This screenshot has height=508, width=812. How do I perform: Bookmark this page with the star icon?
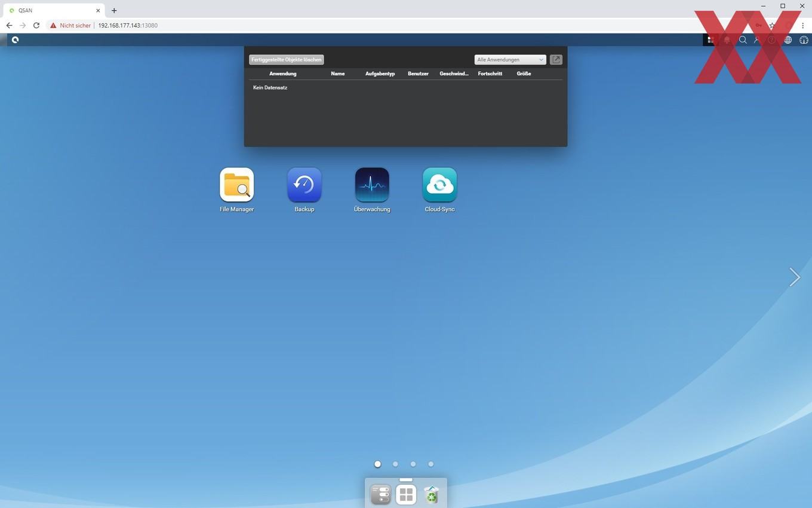(772, 26)
